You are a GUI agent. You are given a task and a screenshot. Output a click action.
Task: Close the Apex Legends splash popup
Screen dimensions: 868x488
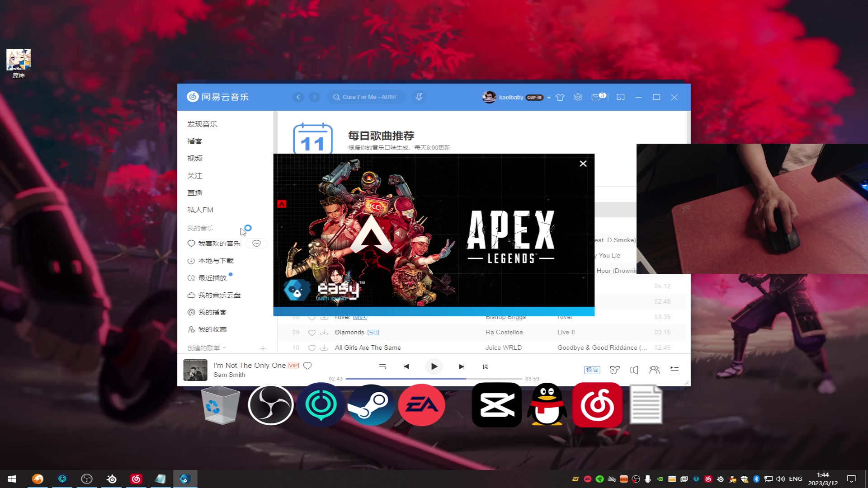(583, 164)
